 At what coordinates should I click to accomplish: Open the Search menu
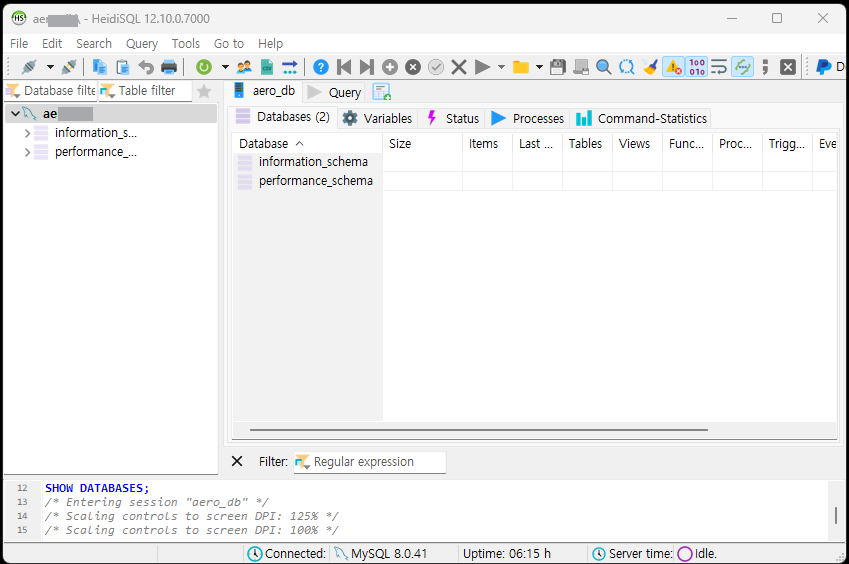(94, 43)
